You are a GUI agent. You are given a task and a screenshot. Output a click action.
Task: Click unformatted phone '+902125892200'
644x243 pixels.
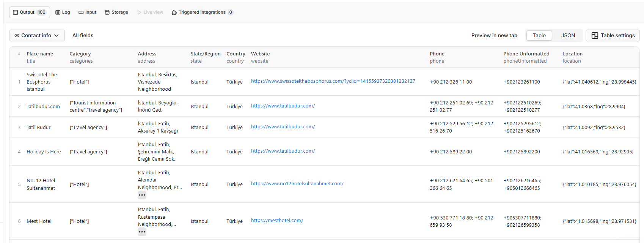pos(522,152)
